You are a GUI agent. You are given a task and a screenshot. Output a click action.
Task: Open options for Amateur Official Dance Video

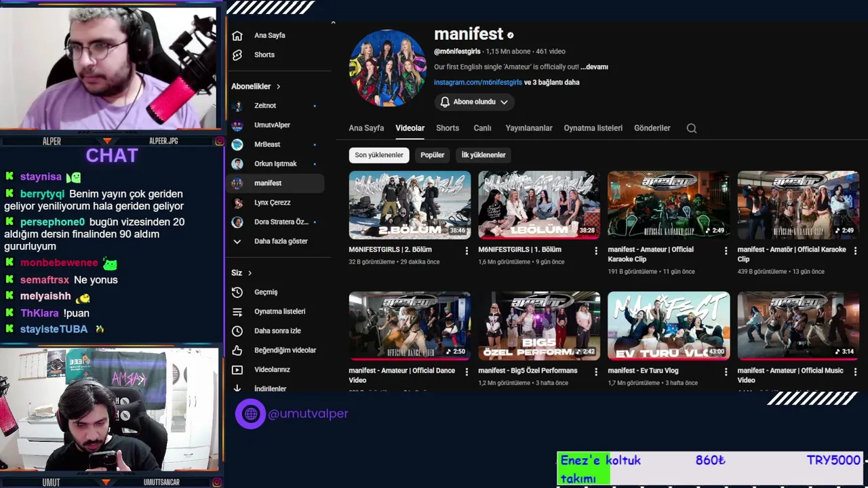[x=466, y=372]
